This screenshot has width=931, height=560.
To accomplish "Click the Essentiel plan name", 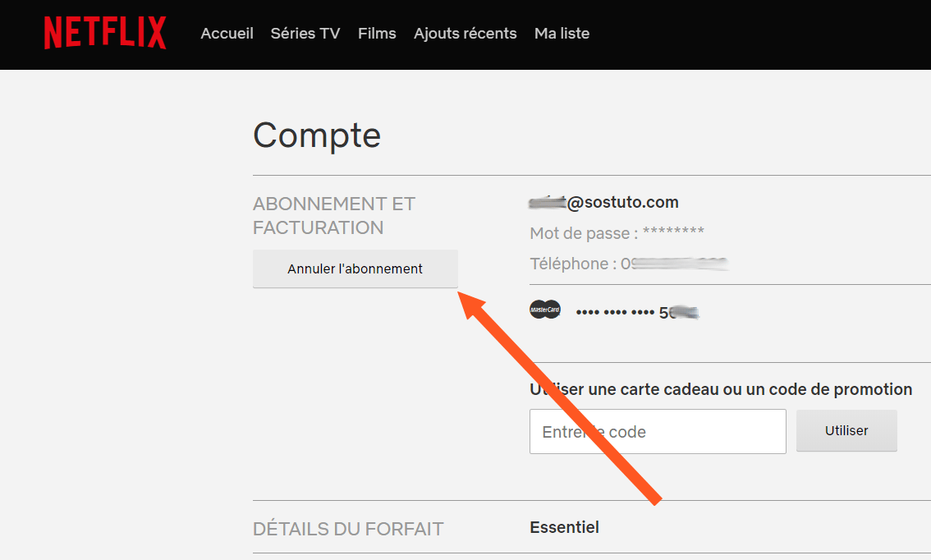I will 564,527.
